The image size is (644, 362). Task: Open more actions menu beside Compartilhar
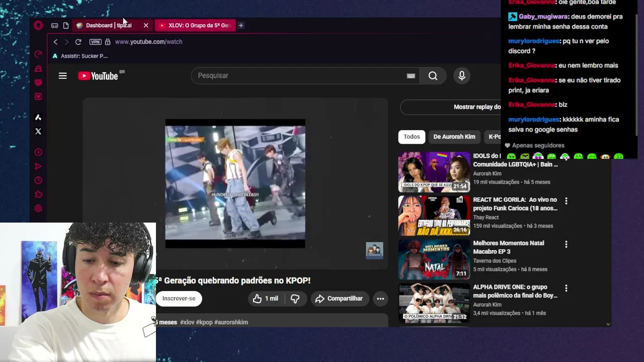(380, 299)
